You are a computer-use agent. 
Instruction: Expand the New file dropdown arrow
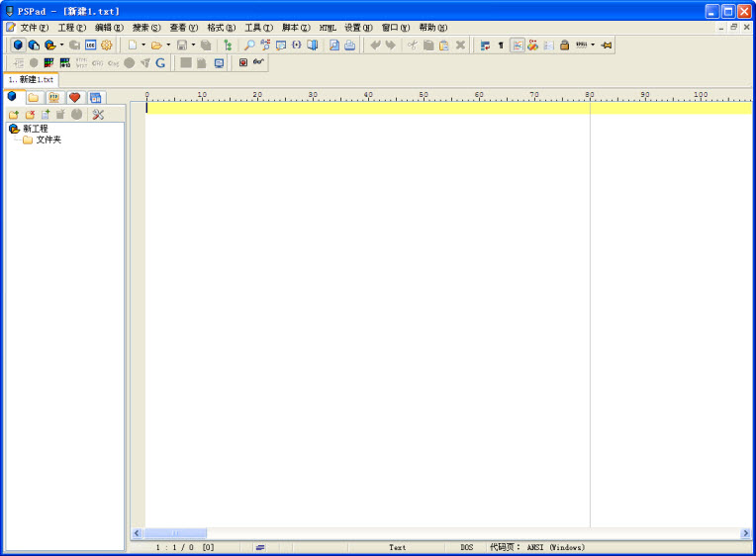point(143,46)
